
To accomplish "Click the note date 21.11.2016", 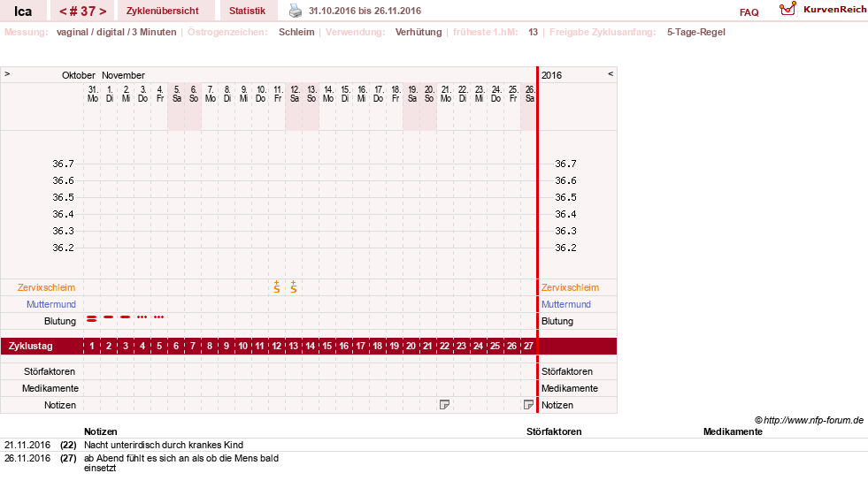I will click(x=27, y=445).
